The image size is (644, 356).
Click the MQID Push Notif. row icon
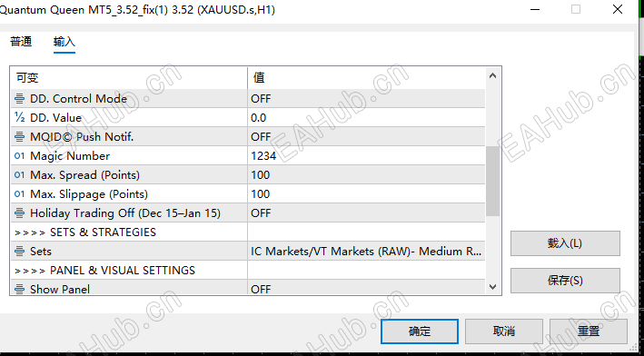point(19,137)
